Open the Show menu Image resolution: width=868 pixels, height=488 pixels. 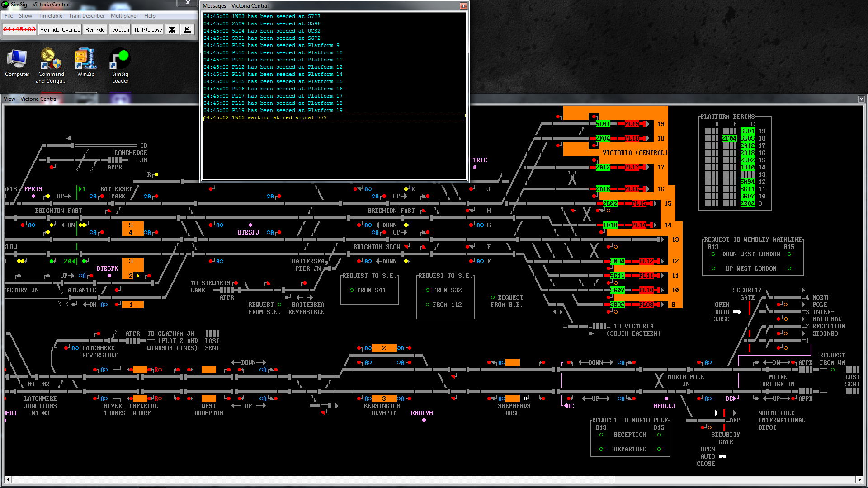[x=25, y=16]
